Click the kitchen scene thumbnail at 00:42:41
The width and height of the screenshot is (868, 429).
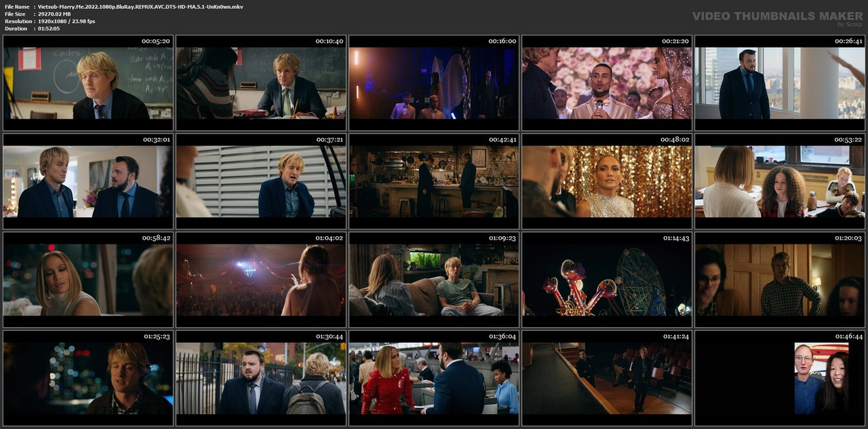[x=434, y=181]
